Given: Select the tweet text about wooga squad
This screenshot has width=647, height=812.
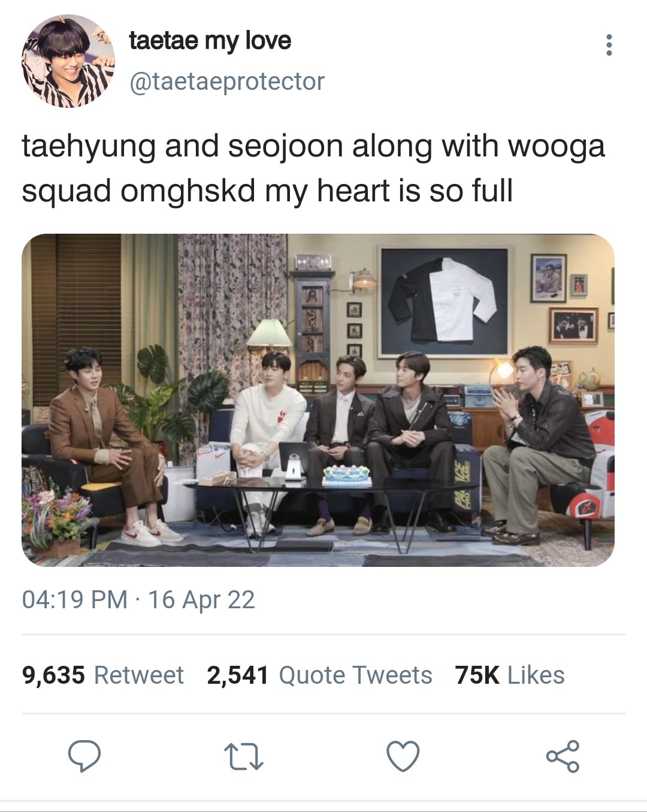Looking at the screenshot, I should coord(313,168).
